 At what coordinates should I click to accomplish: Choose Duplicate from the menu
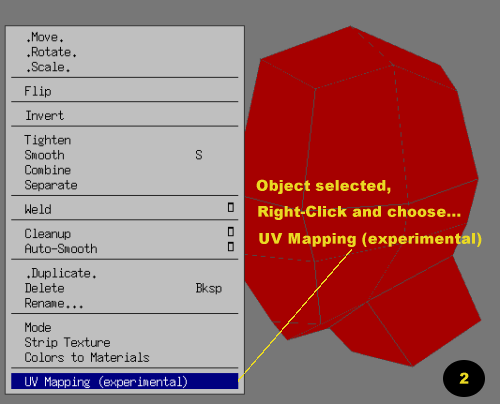pyautogui.click(x=124, y=273)
